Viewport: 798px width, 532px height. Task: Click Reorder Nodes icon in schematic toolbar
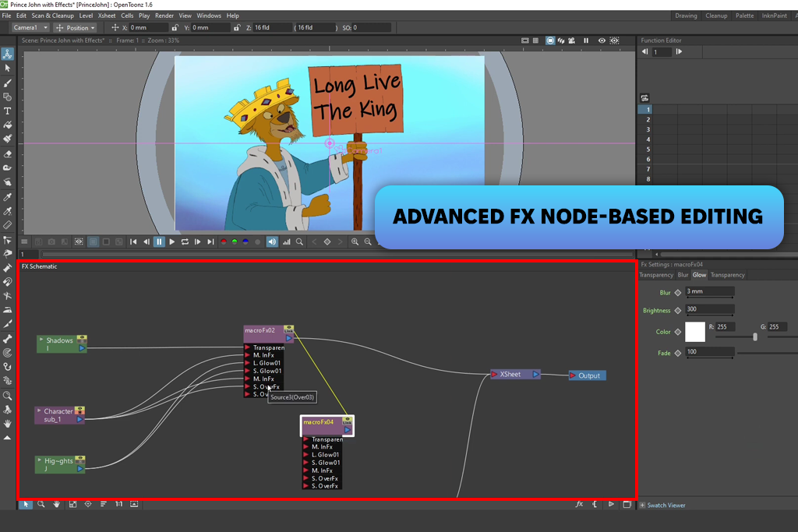(104, 504)
